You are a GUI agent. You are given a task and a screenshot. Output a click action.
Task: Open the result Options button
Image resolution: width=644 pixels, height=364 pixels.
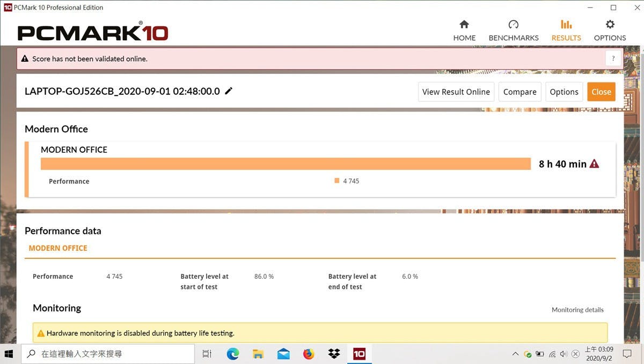(x=564, y=92)
